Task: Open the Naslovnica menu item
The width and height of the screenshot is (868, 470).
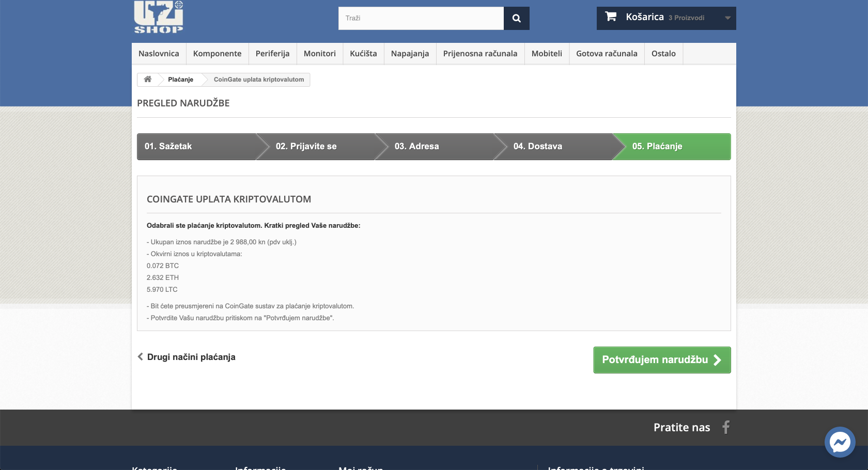Action: [159, 54]
